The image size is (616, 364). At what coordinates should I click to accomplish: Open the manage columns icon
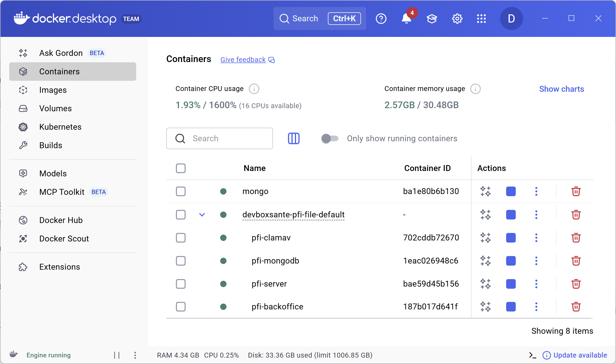[294, 138]
